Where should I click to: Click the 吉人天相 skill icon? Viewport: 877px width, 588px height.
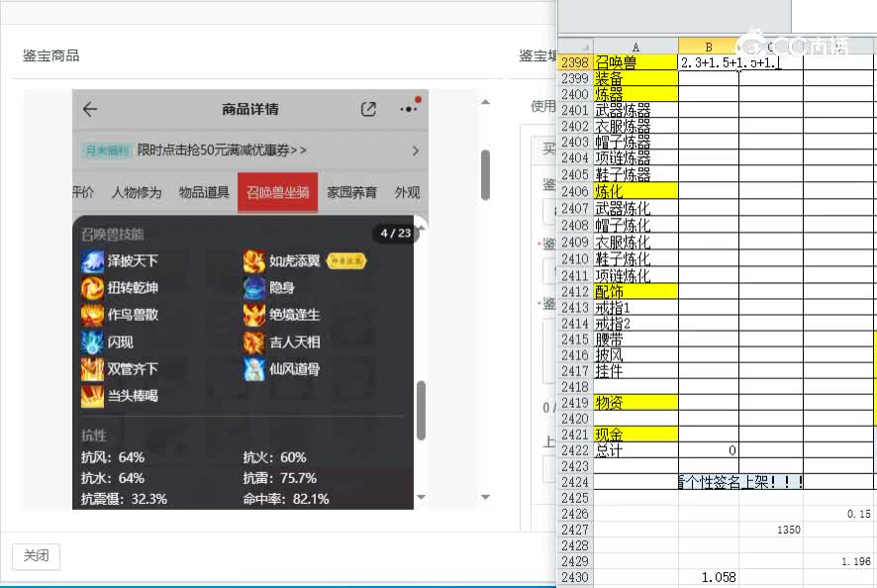(254, 343)
